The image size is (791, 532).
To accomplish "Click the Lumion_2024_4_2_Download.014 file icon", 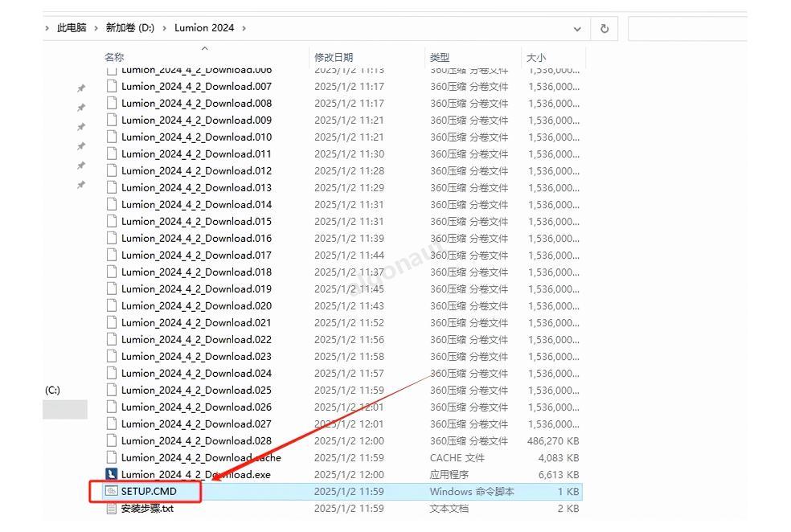I will [112, 204].
